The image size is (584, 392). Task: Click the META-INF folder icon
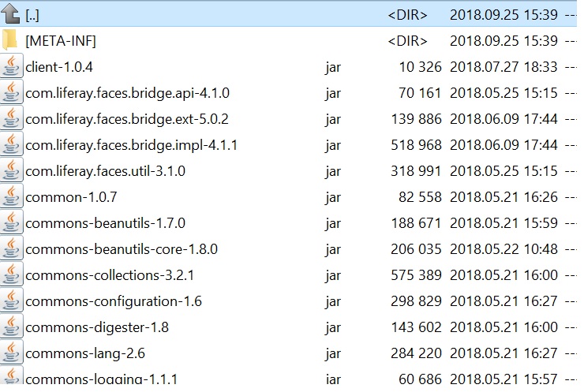coord(9,40)
